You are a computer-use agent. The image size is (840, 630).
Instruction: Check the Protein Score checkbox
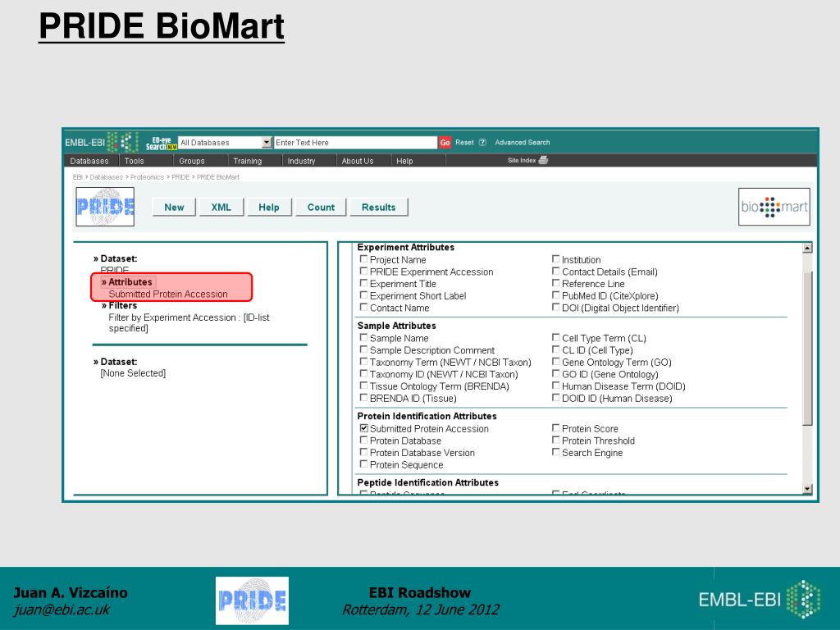pos(555,428)
